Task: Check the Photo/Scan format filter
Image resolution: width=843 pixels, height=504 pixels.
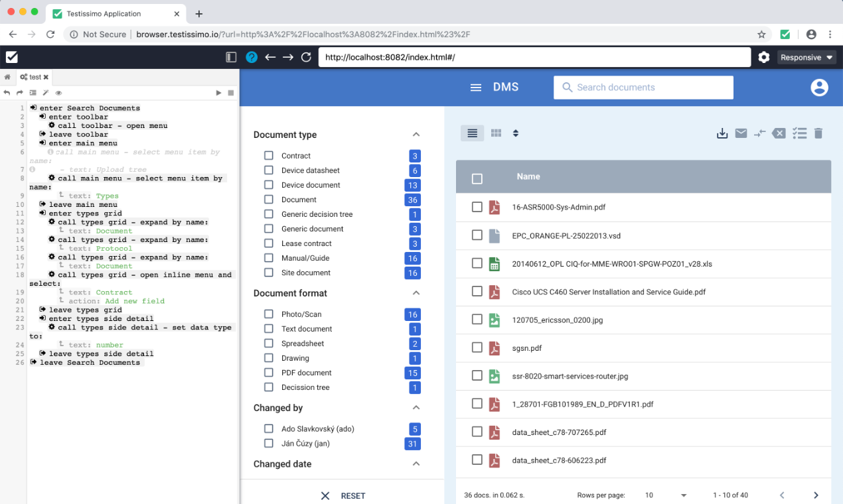Action: [x=269, y=314]
